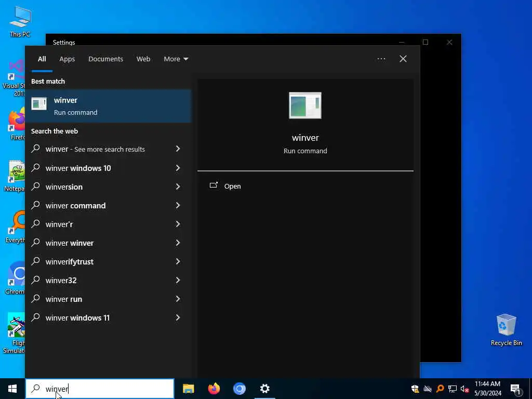This screenshot has height=399, width=532.
Task: Expand arrow for 'winver windows 10'
Action: [x=178, y=168]
